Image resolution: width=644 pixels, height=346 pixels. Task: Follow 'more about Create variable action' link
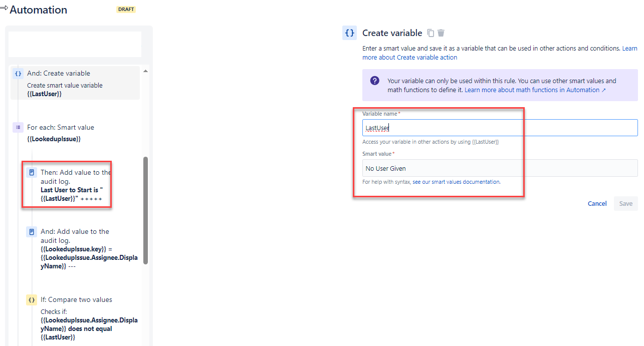[x=410, y=58]
